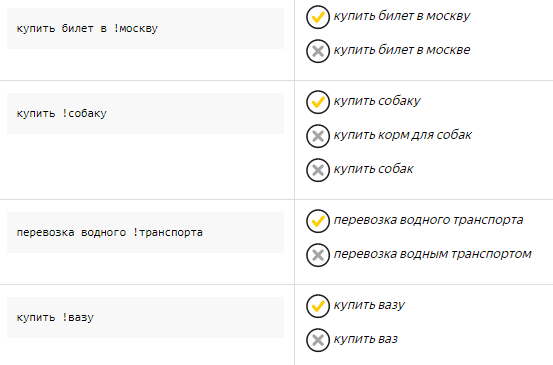Click cross icon beside 'купить ваз'
The height and width of the screenshot is (365, 553).
coord(318,340)
